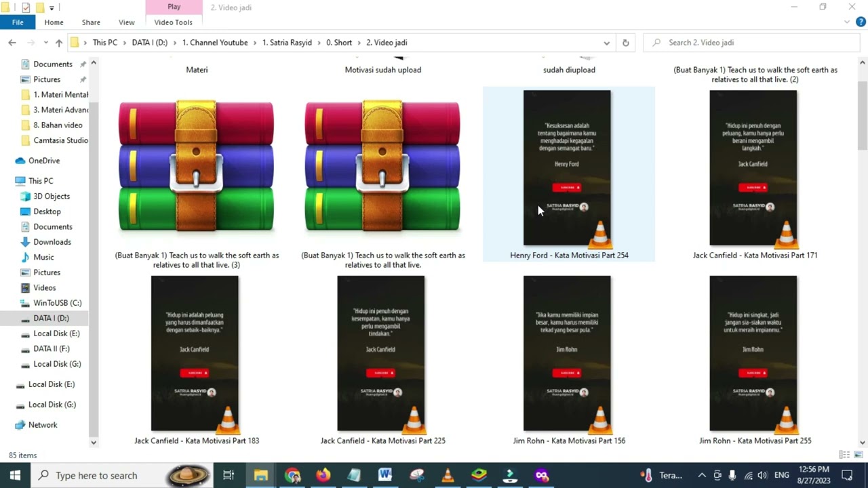
Task: Click the Motivasi sudah upload folder label
Action: point(382,70)
